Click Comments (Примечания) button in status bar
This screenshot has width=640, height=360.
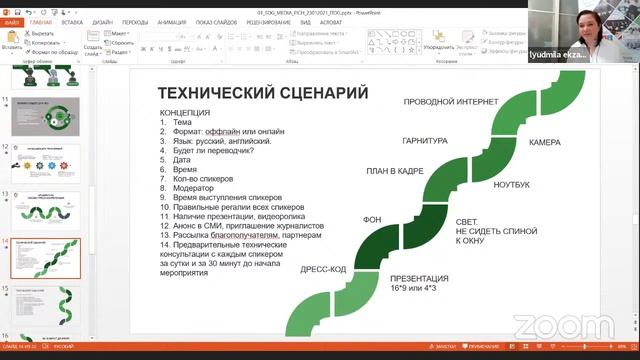(x=480, y=347)
